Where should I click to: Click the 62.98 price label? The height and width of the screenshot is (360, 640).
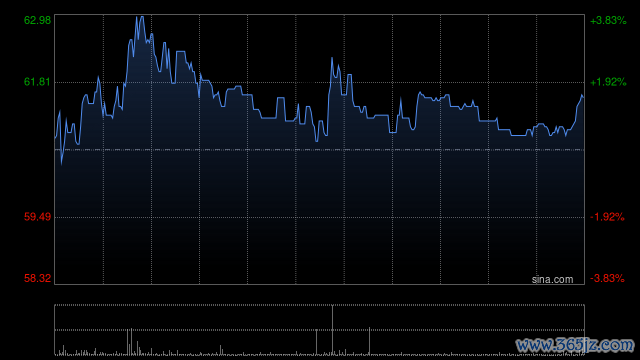click(x=38, y=20)
